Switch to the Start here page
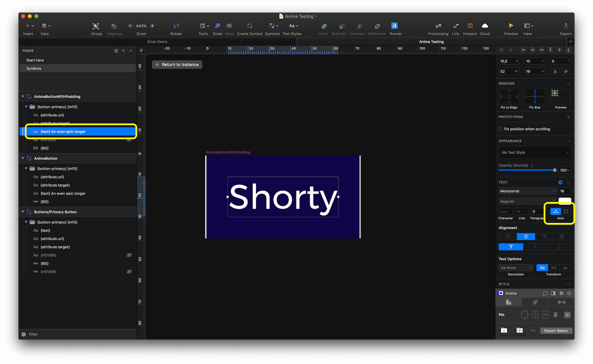 tap(35, 60)
